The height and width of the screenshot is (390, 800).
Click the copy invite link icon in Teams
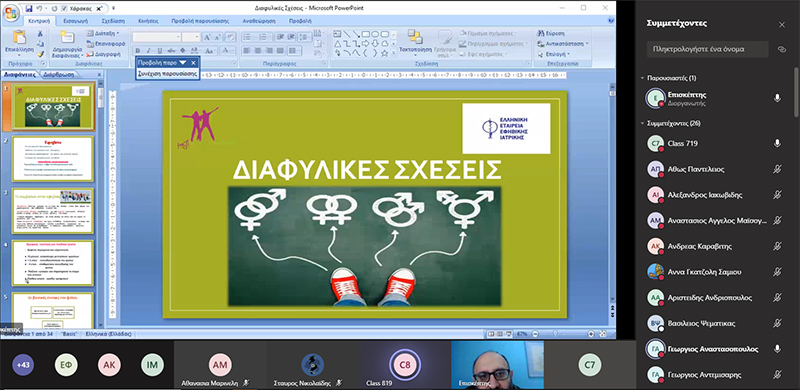pyautogui.click(x=781, y=50)
